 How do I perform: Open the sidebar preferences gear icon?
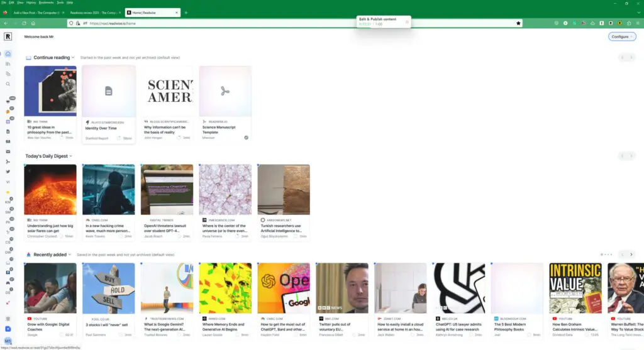click(x=8, y=319)
